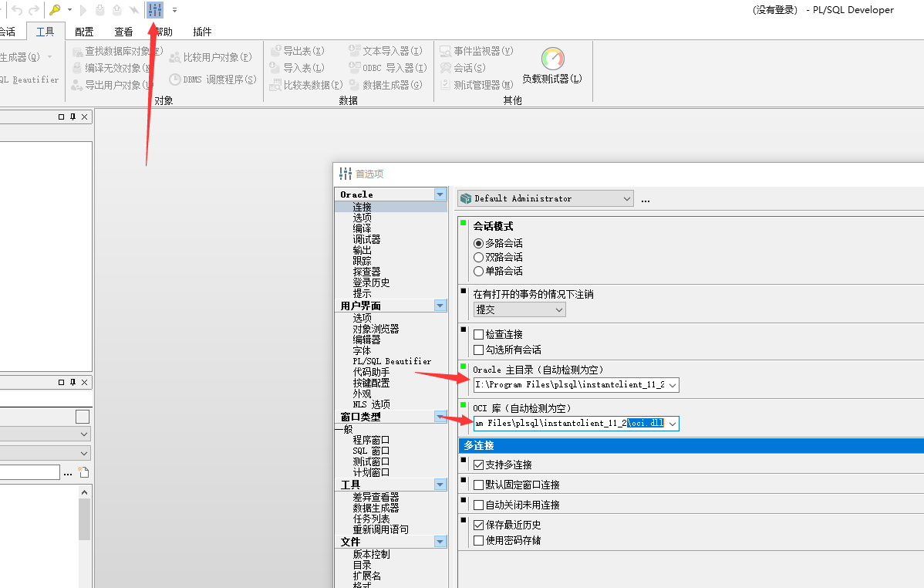Open the quick access toolbar customize arrow
The width and height of the screenshot is (924, 588).
(x=174, y=10)
